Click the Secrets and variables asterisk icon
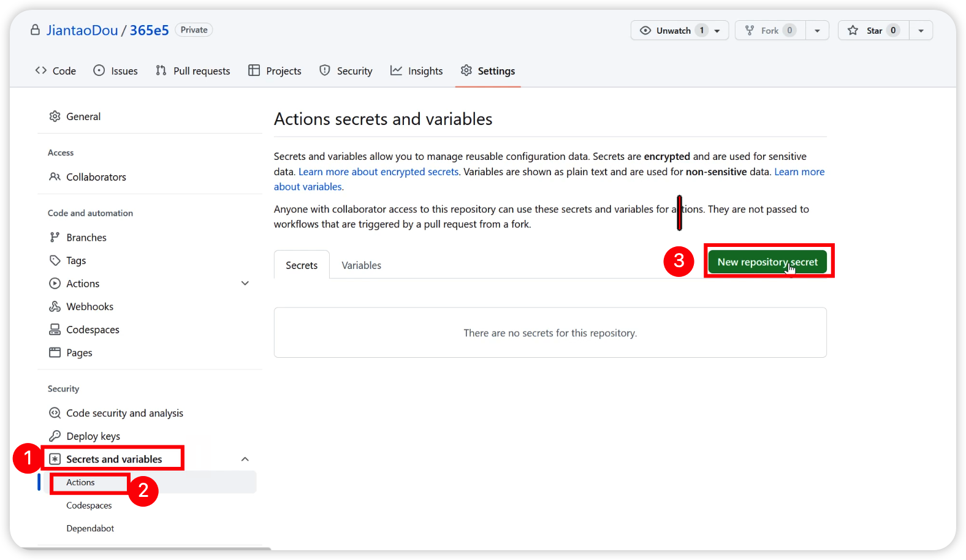The height and width of the screenshot is (560, 966). click(x=55, y=460)
